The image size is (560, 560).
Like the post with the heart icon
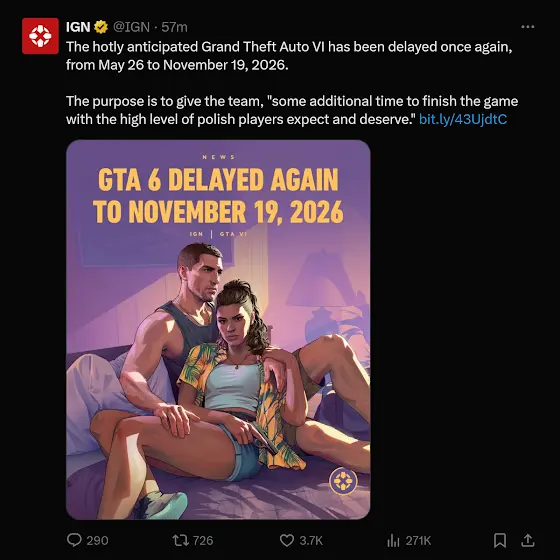point(287,540)
